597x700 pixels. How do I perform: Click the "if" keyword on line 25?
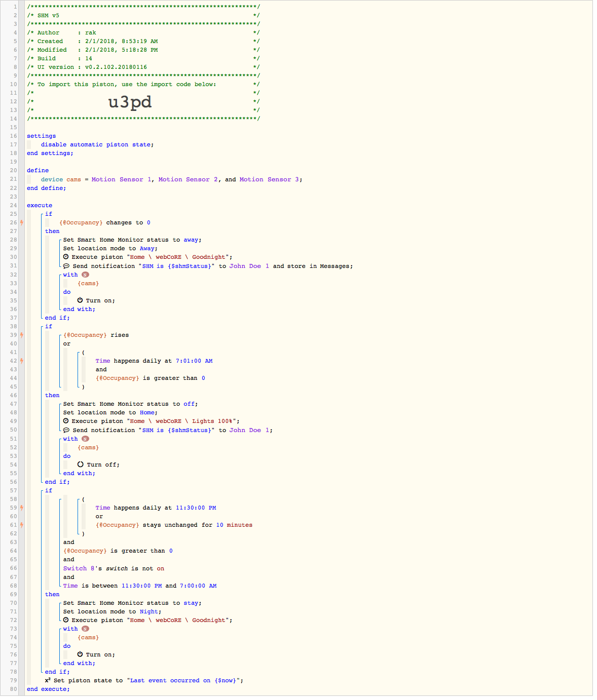[x=49, y=214]
